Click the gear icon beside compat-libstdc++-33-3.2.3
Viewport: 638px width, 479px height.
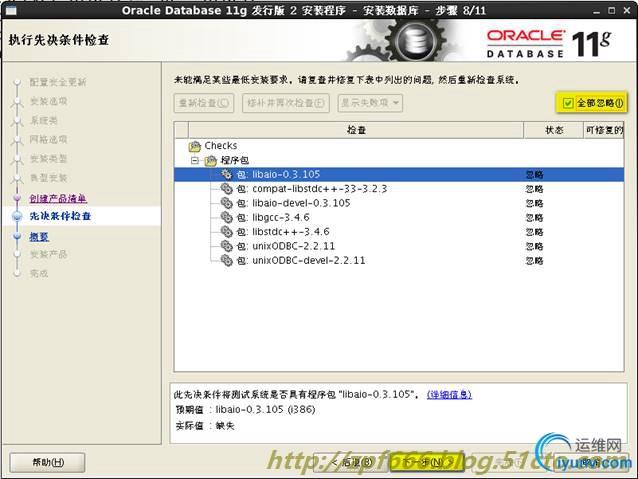tap(226, 189)
